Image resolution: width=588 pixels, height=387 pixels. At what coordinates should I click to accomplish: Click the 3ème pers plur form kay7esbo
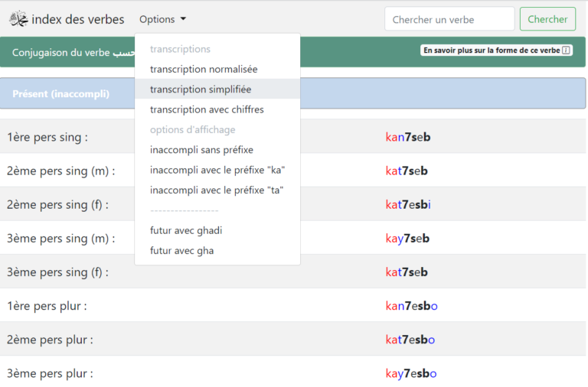410,373
